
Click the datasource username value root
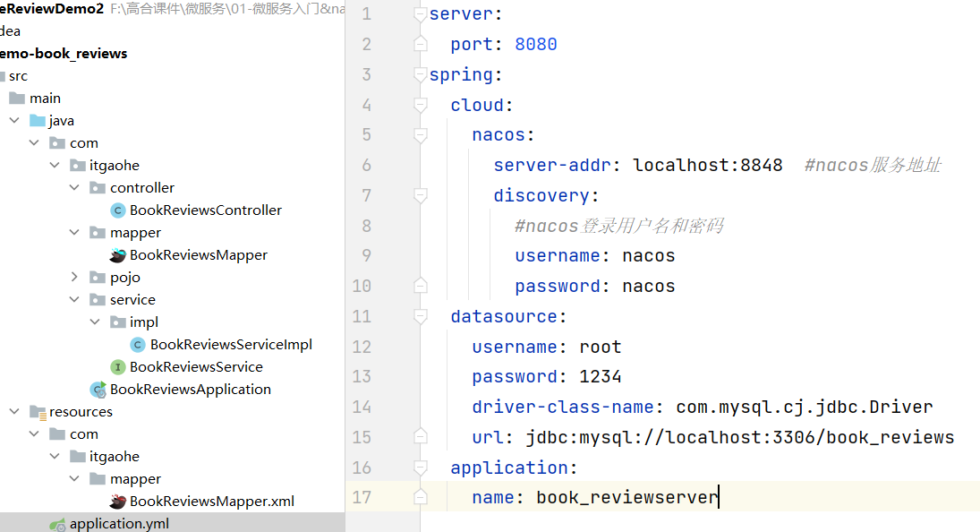[x=600, y=347]
